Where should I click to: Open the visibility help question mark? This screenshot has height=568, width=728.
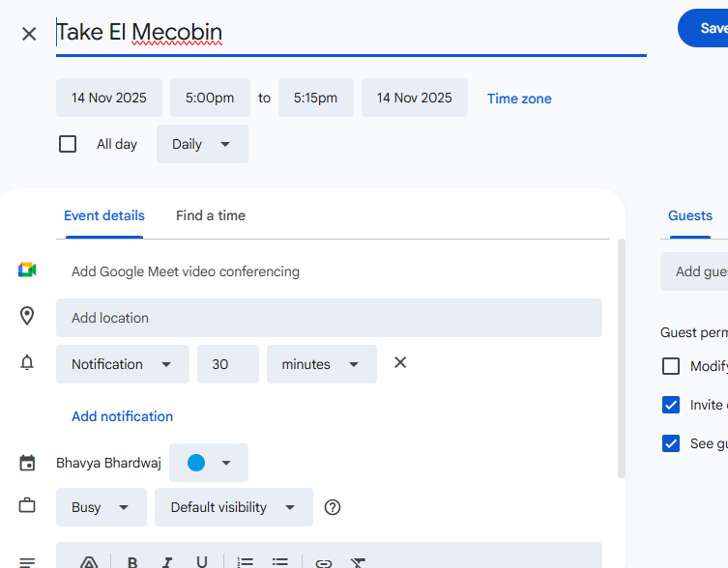point(333,507)
